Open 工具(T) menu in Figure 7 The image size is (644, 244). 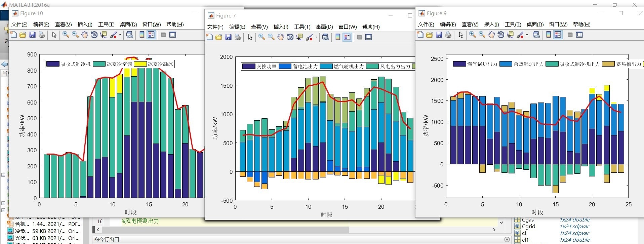302,27
